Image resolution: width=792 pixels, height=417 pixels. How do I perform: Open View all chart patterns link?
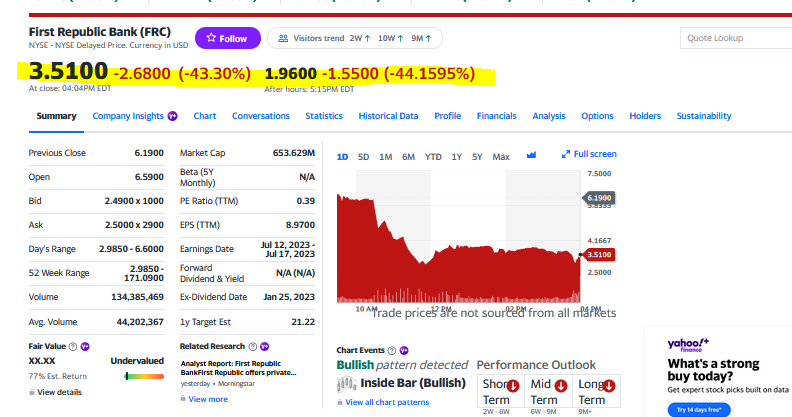[x=387, y=402]
